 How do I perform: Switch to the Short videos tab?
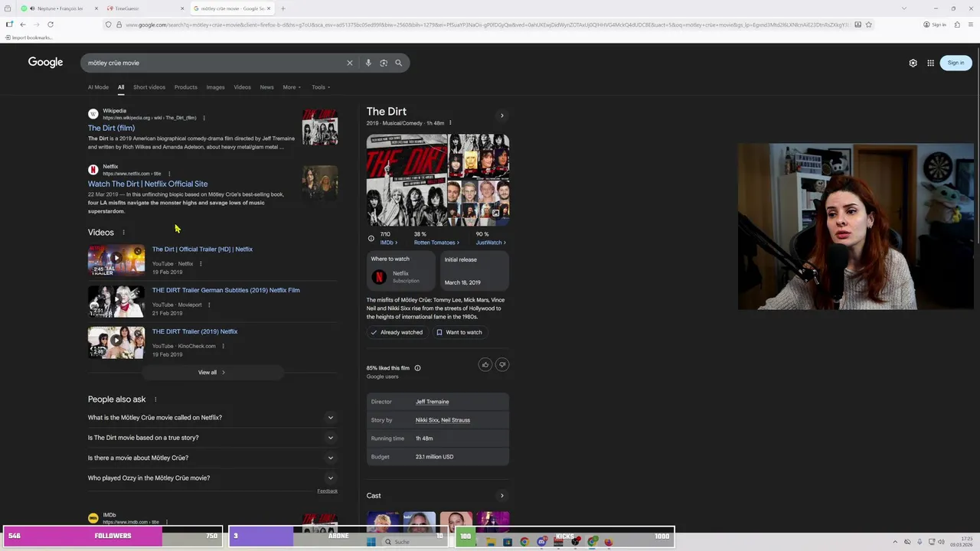[x=149, y=87]
